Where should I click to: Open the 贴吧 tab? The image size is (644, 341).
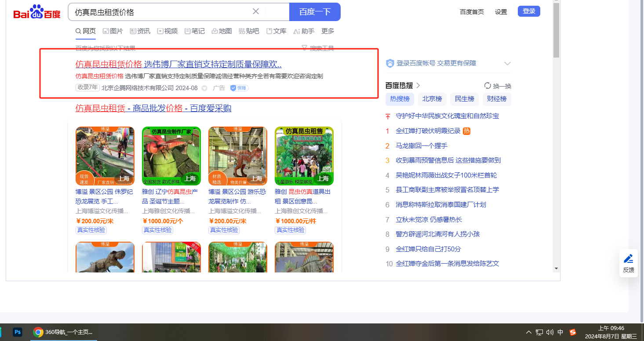pyautogui.click(x=249, y=31)
